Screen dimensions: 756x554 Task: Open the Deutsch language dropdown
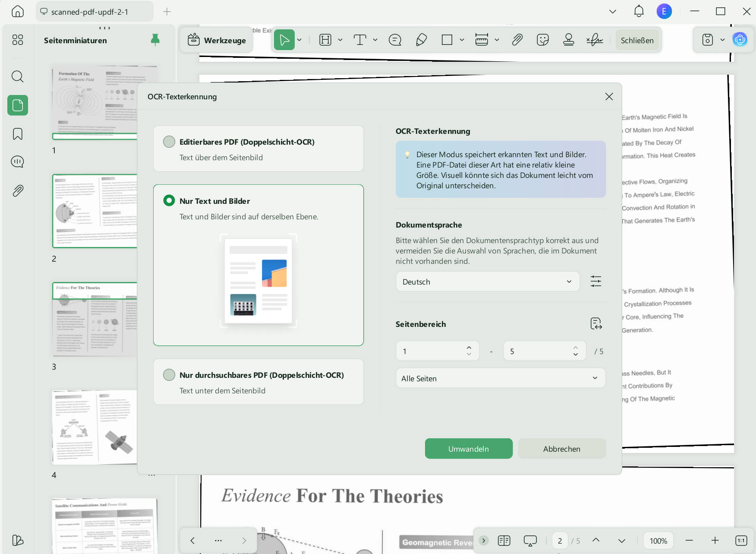pyautogui.click(x=488, y=282)
